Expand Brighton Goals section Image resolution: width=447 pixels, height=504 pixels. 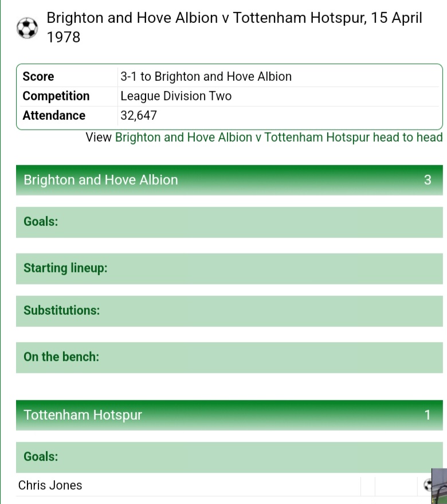point(229,222)
